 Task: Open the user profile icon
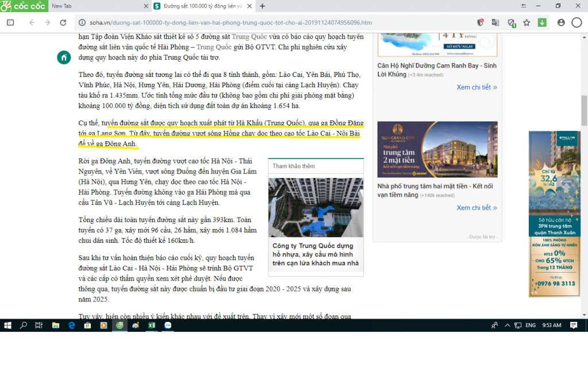point(561,22)
